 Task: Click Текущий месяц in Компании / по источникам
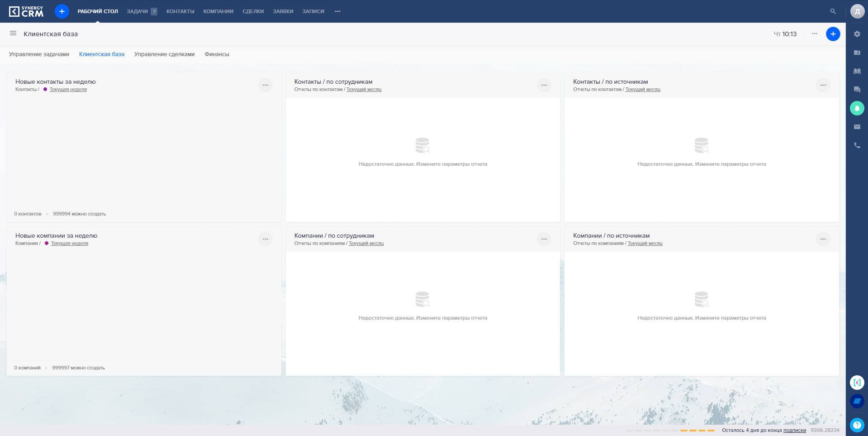645,244
